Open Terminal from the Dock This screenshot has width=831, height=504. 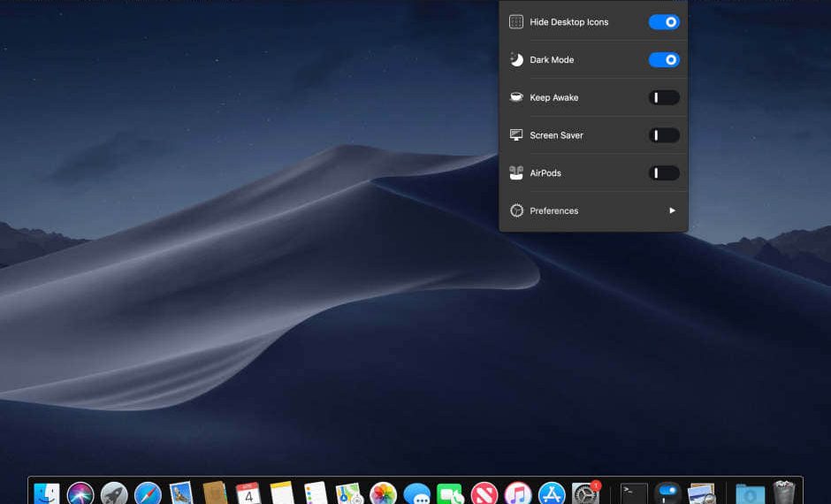[634, 493]
